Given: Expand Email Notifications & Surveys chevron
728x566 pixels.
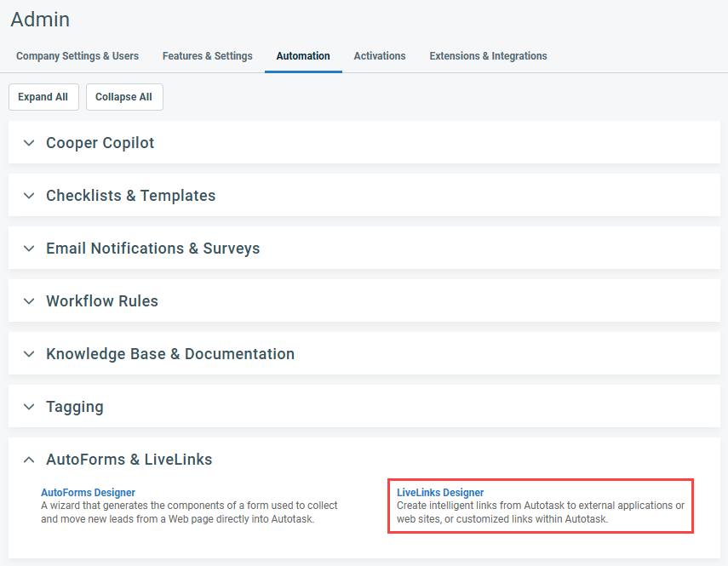Looking at the screenshot, I should coord(29,249).
